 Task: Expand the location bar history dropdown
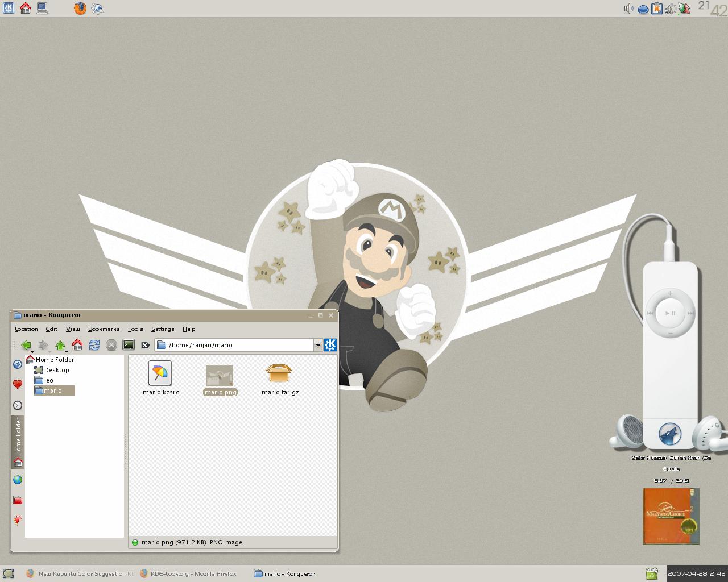tap(318, 345)
